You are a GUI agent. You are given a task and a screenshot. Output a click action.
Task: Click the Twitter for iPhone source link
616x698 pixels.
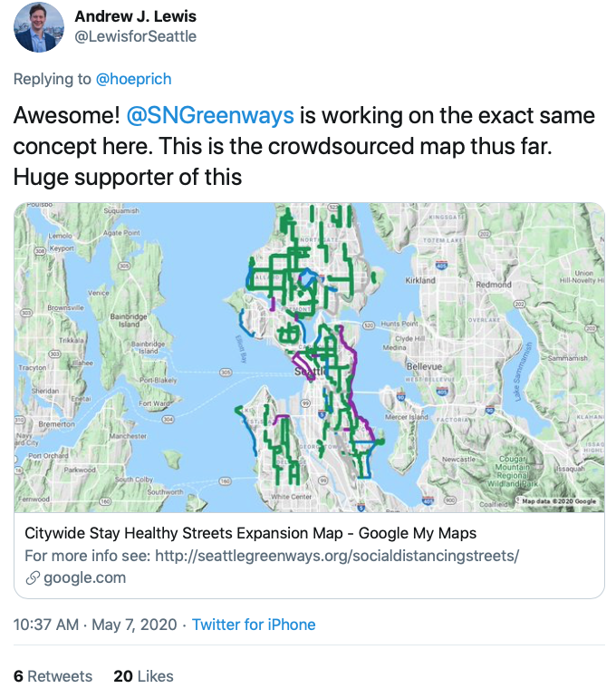pyautogui.click(x=254, y=625)
